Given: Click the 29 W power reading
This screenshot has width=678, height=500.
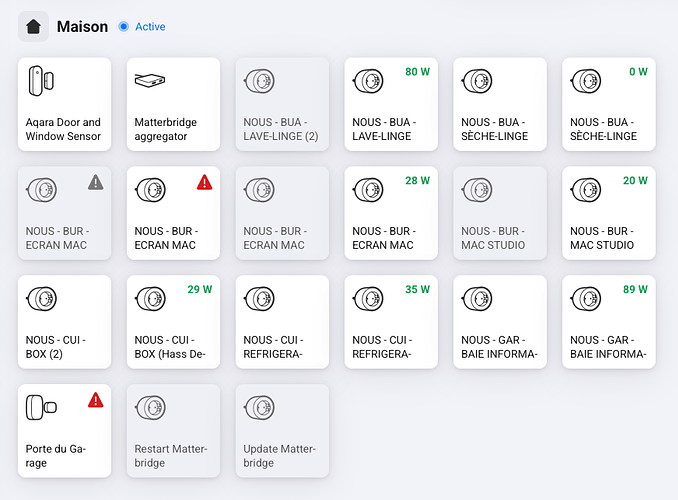Looking at the screenshot, I should pos(200,289).
